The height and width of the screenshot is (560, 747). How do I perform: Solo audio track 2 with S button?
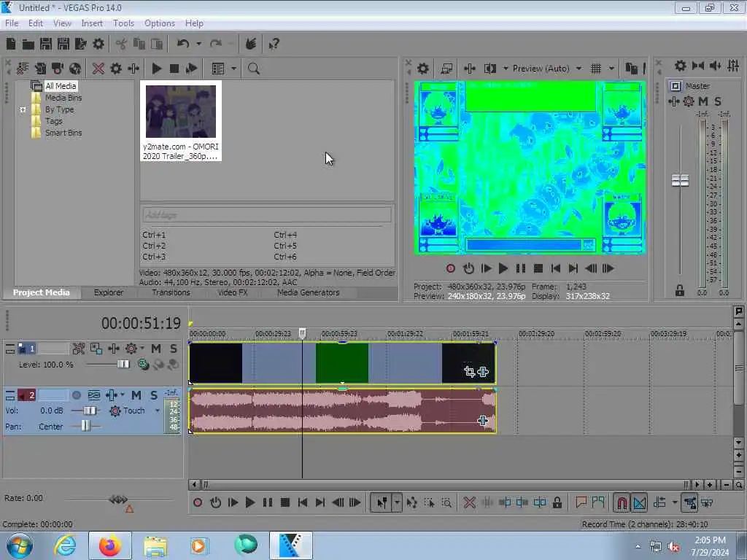tap(153, 395)
